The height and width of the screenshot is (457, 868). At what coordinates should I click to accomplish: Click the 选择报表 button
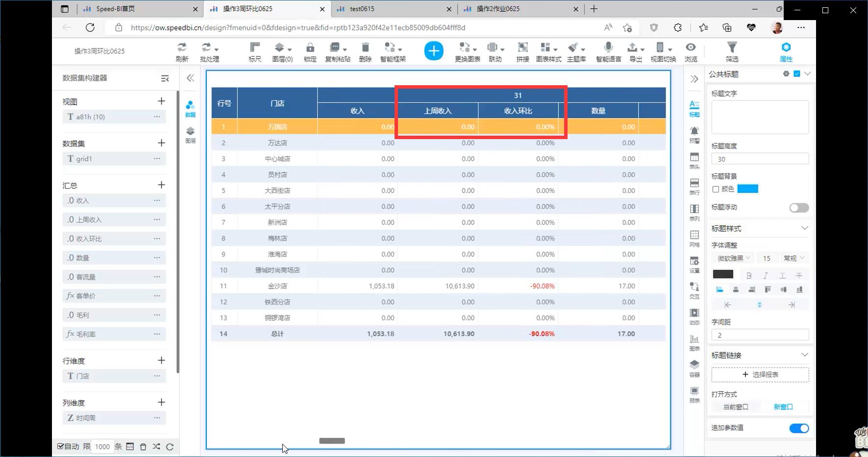point(760,375)
